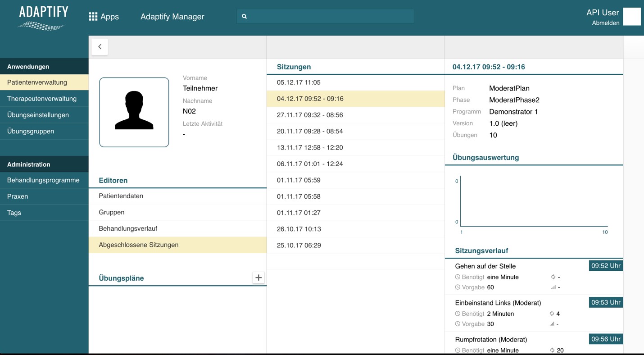Viewport: 644px width, 355px height.
Task: Click the search input field
Action: (x=325, y=17)
